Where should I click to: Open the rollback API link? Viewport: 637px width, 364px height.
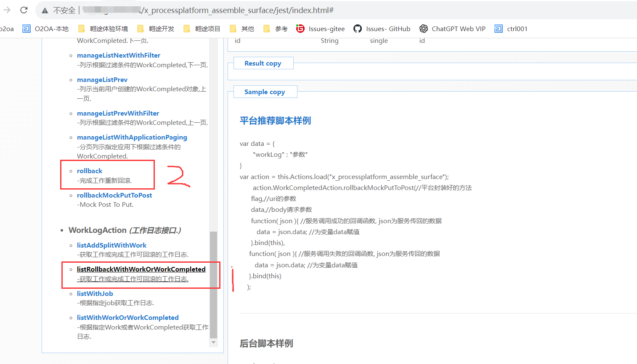[90, 171]
